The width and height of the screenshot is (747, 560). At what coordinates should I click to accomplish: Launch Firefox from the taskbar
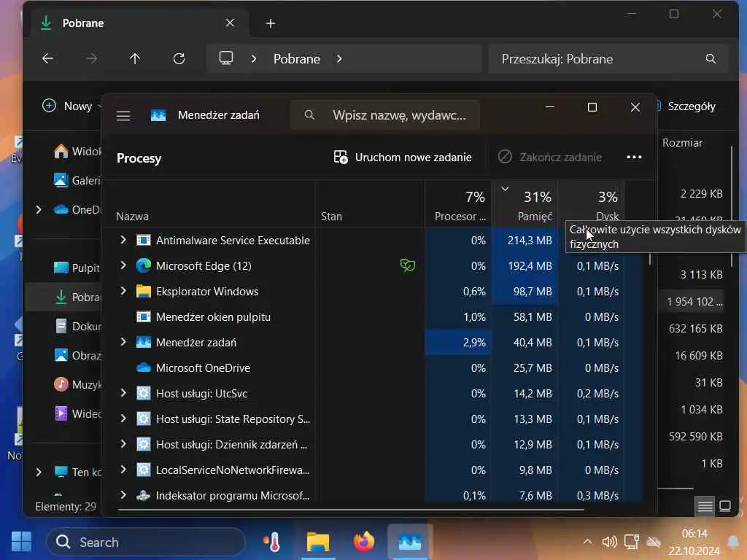click(363, 542)
